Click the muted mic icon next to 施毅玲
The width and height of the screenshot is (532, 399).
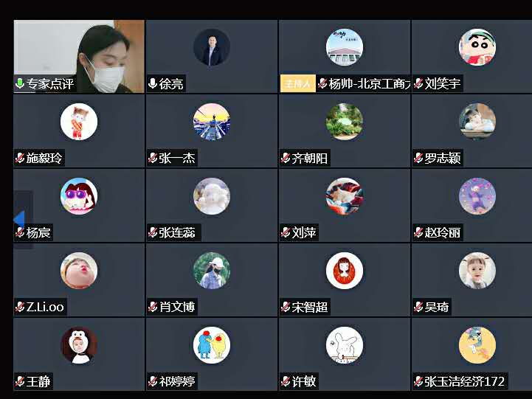[x=20, y=158]
